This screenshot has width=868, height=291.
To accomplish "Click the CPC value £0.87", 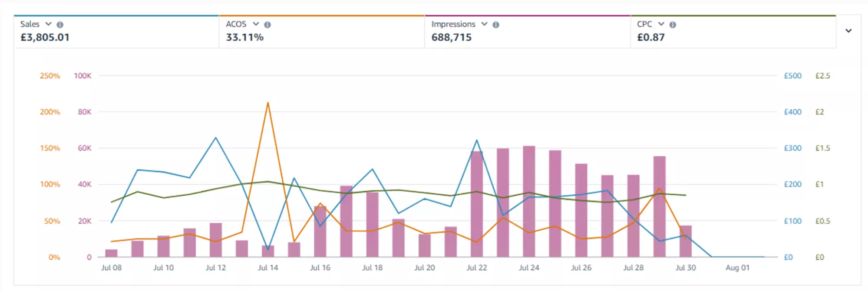I will tap(650, 37).
